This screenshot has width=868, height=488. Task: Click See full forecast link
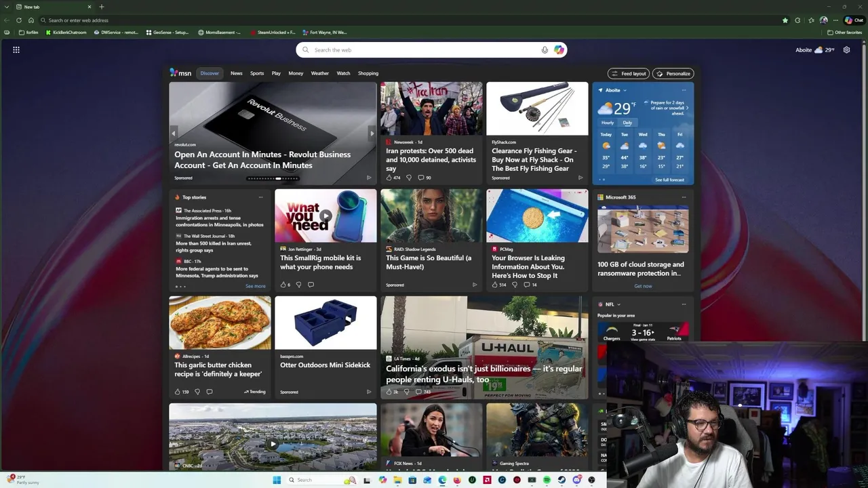tap(669, 180)
